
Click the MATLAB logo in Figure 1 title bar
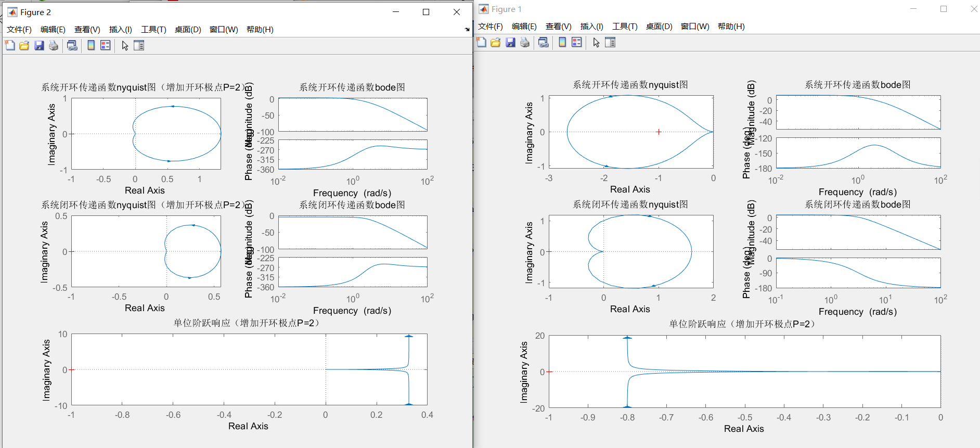(x=484, y=9)
